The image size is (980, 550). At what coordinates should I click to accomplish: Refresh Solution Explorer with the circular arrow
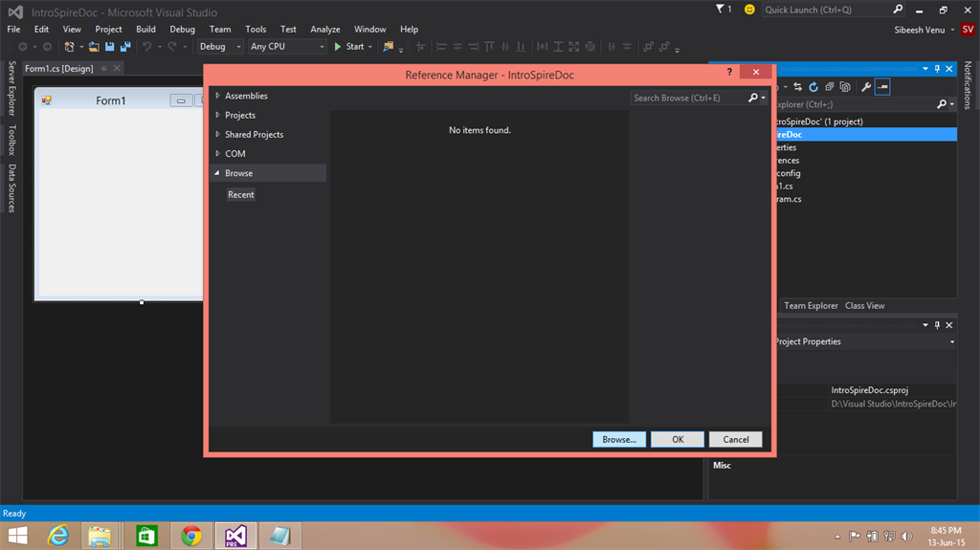(813, 87)
